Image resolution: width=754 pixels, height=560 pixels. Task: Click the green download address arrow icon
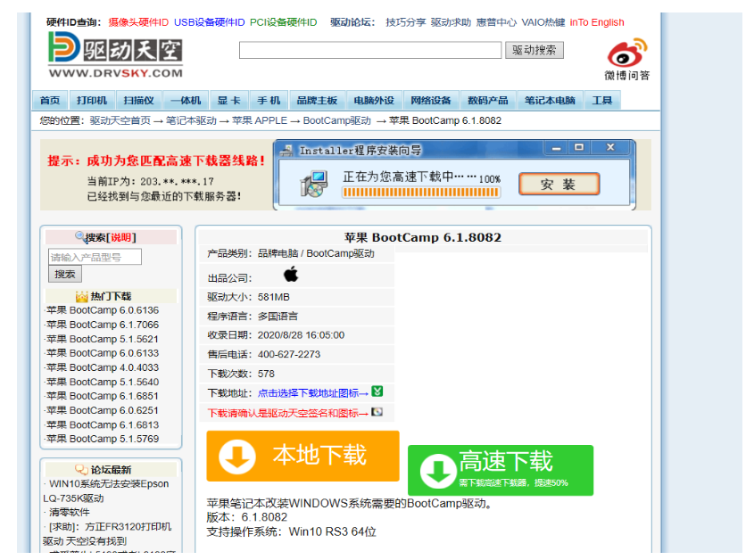pyautogui.click(x=377, y=391)
